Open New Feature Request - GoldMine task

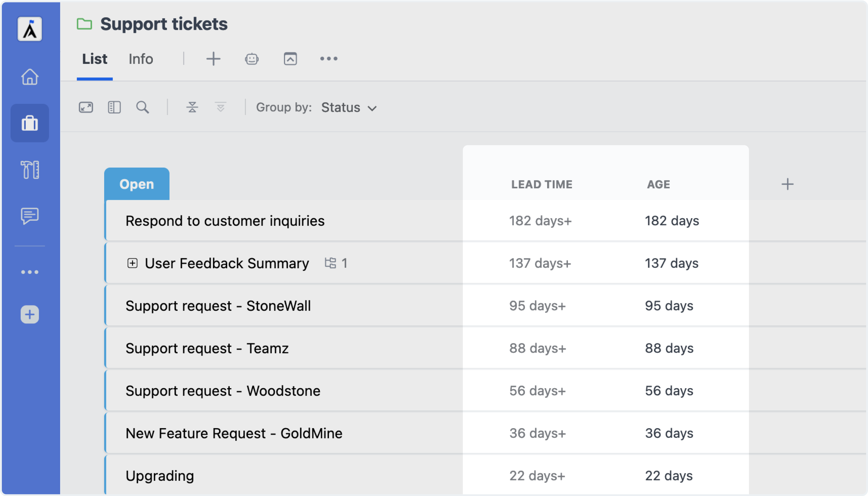tap(234, 433)
